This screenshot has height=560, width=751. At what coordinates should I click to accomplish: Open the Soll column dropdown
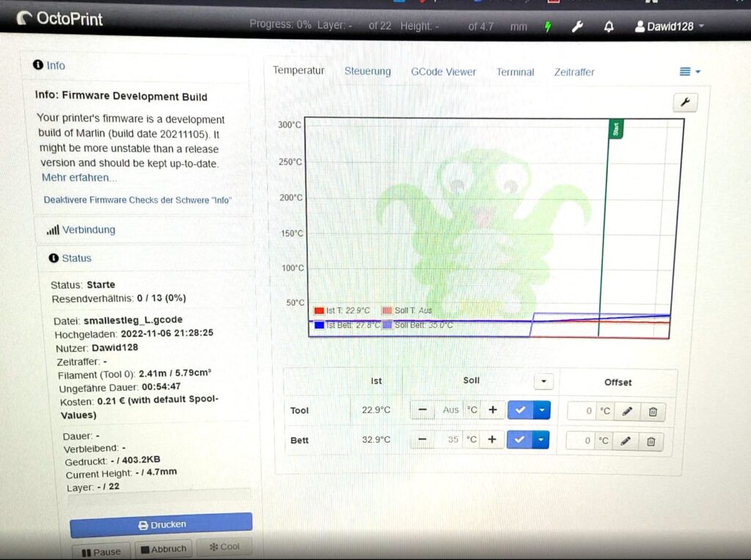point(543,381)
